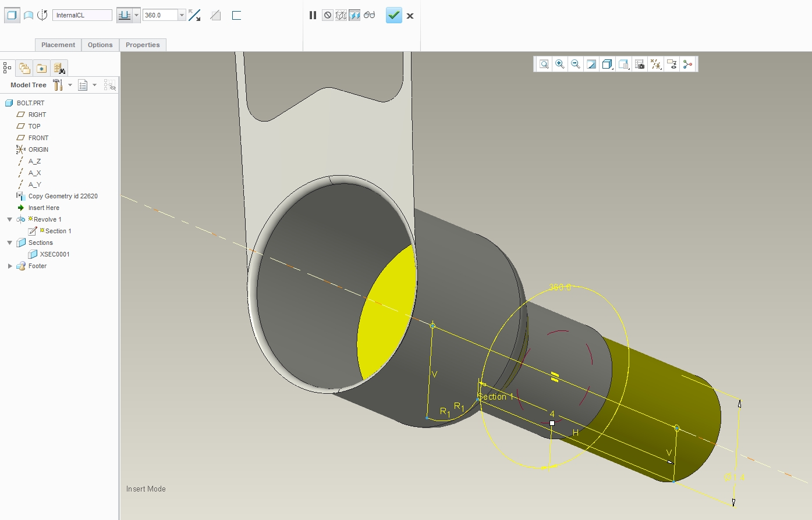Viewport: 812px width, 520px height.
Task: Click the InternalCL axis collector field
Action: (82, 15)
